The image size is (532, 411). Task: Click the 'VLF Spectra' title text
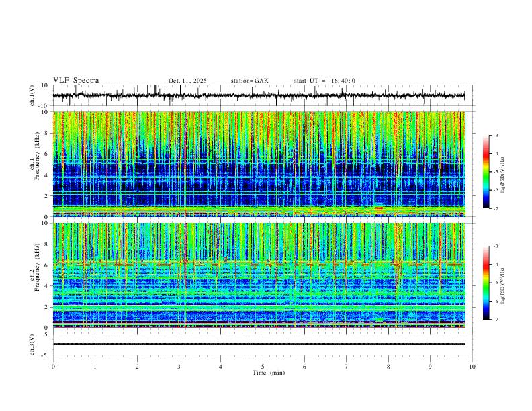click(x=76, y=81)
